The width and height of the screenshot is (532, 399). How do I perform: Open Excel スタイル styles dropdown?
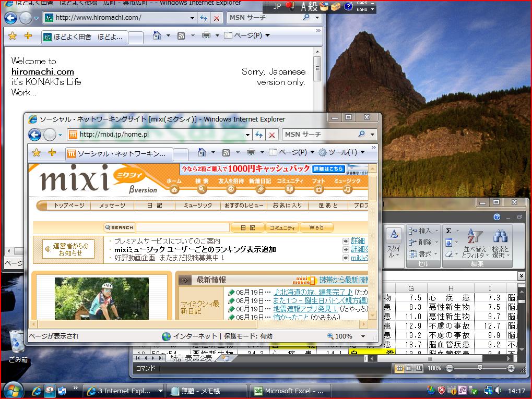pyautogui.click(x=394, y=243)
